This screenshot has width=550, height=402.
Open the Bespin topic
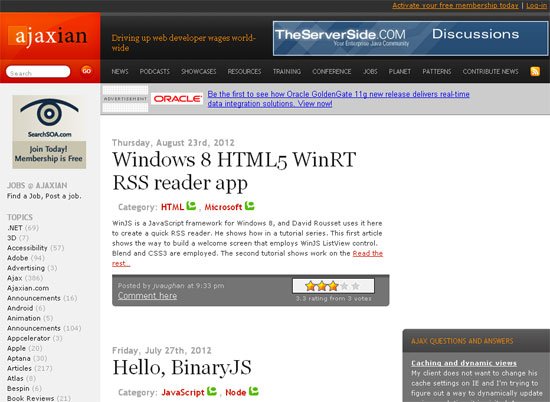(x=18, y=389)
